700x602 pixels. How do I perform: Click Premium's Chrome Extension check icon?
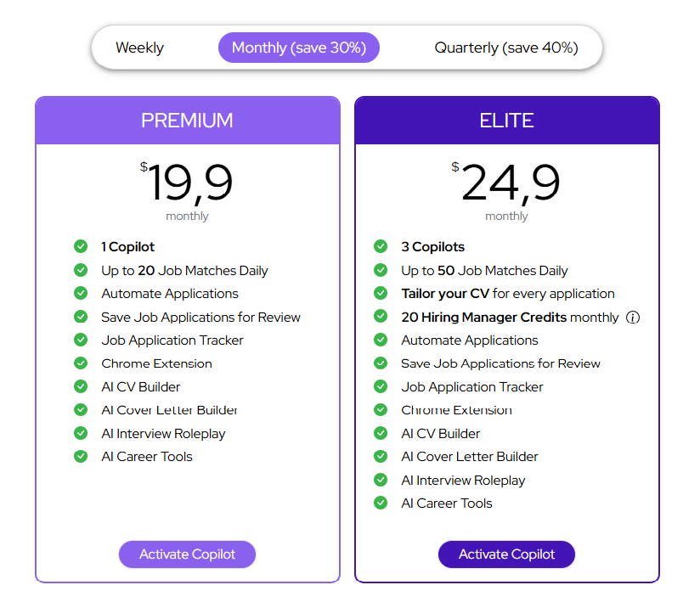[81, 363]
